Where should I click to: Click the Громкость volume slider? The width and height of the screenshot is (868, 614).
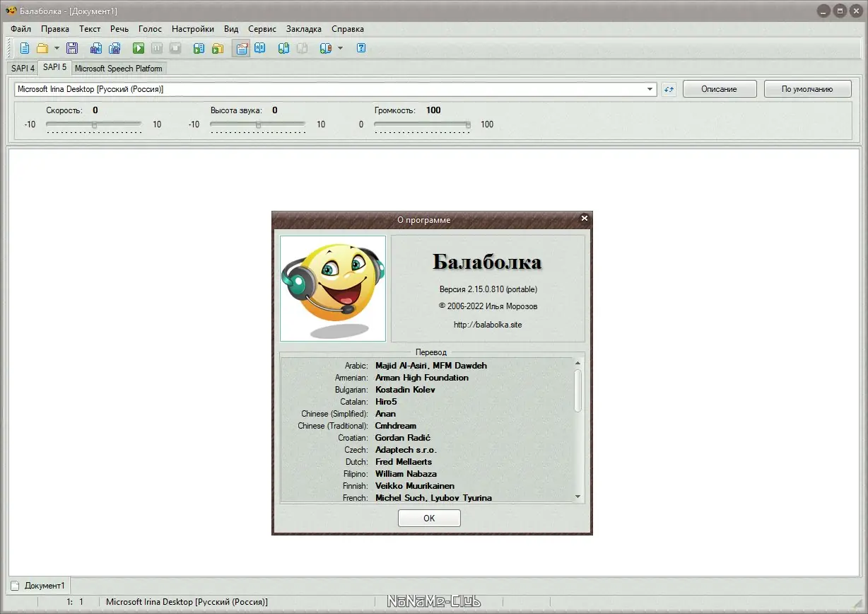click(x=423, y=124)
